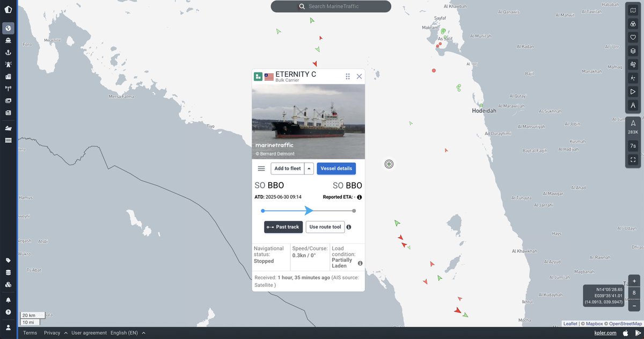Open the weather wind icon
The image size is (644, 339).
(x=633, y=64)
